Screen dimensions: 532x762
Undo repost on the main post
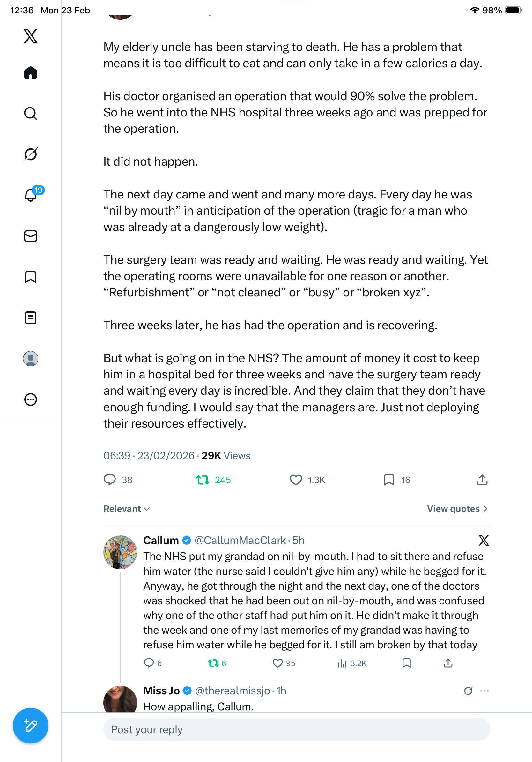(203, 480)
